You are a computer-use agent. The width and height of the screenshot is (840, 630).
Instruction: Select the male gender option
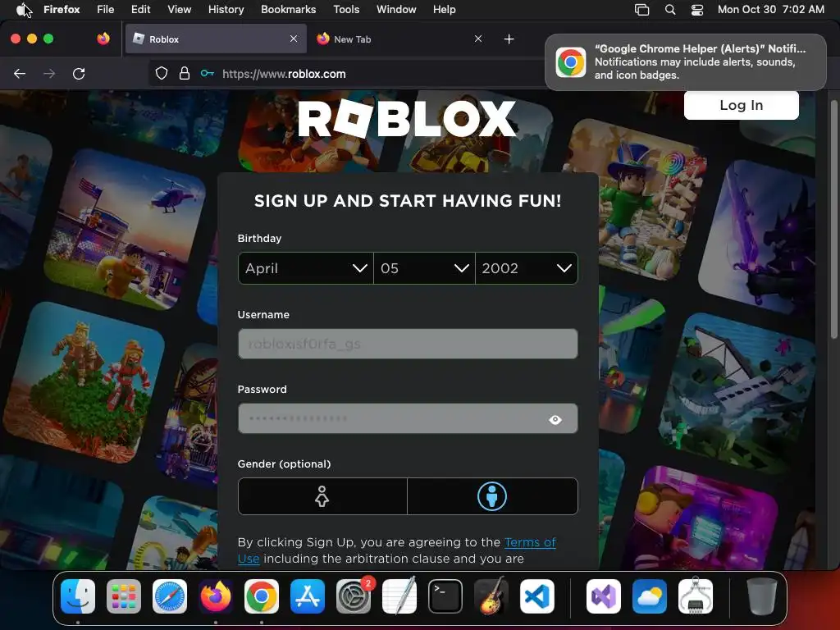492,496
